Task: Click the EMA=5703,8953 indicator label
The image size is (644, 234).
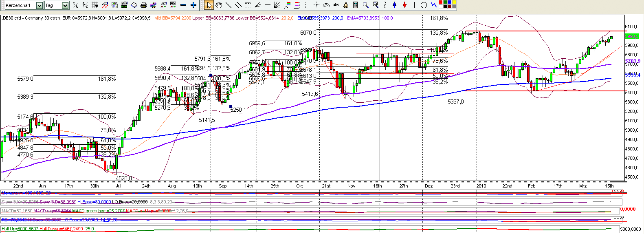Action: point(363,18)
